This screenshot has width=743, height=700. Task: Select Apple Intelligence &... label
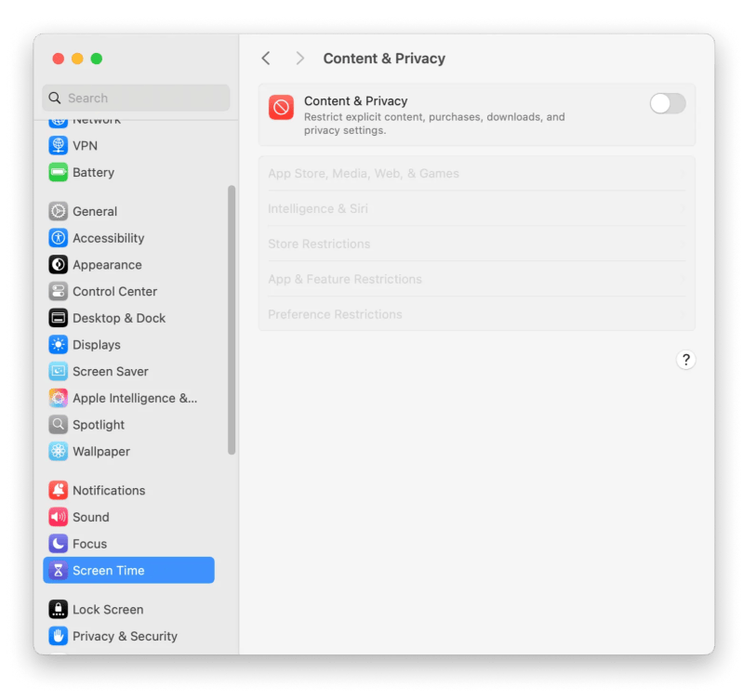coord(135,398)
